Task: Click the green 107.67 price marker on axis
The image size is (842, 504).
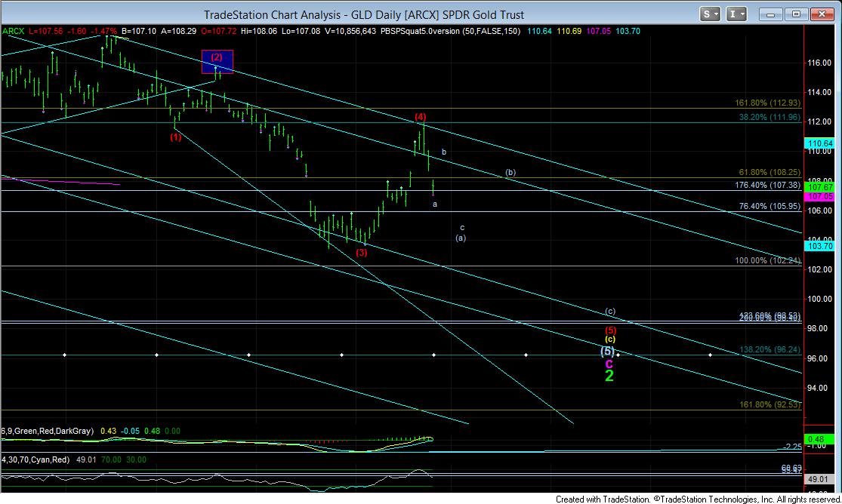Action: pos(819,187)
